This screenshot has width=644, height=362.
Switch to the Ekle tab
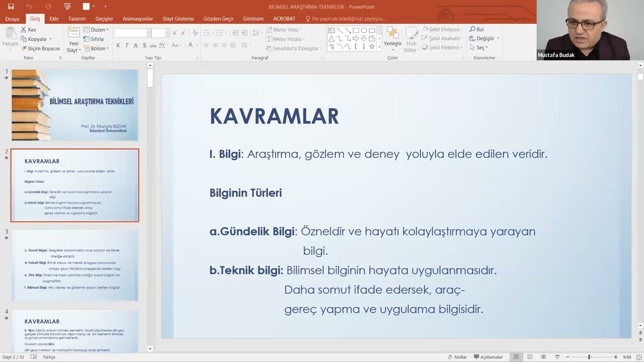54,19
